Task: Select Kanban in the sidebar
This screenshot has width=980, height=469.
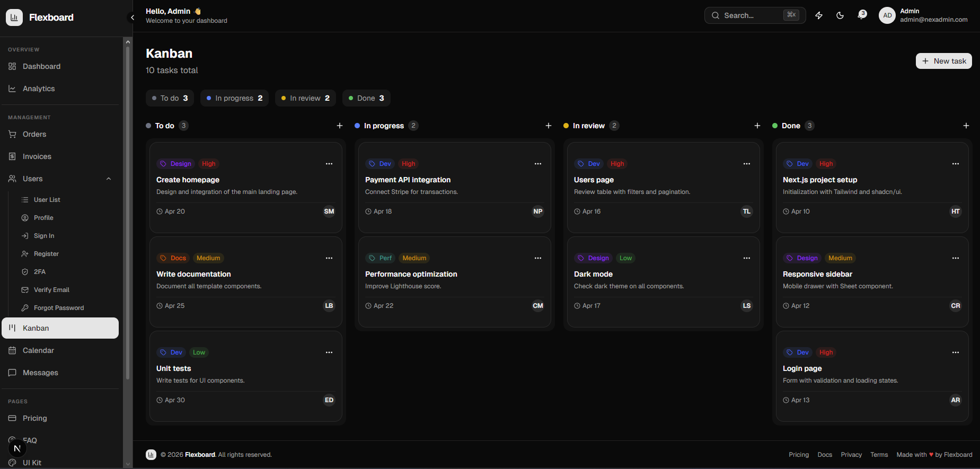Action: pyautogui.click(x=60, y=328)
